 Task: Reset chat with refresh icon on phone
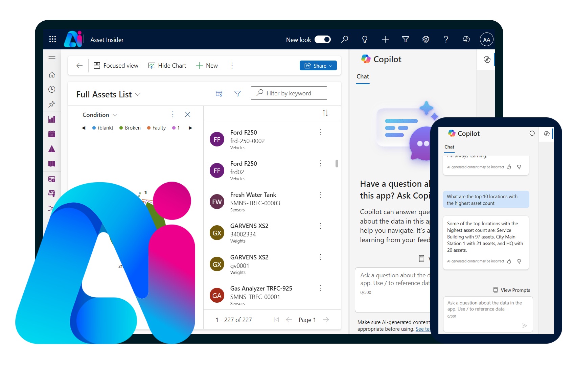(x=532, y=133)
